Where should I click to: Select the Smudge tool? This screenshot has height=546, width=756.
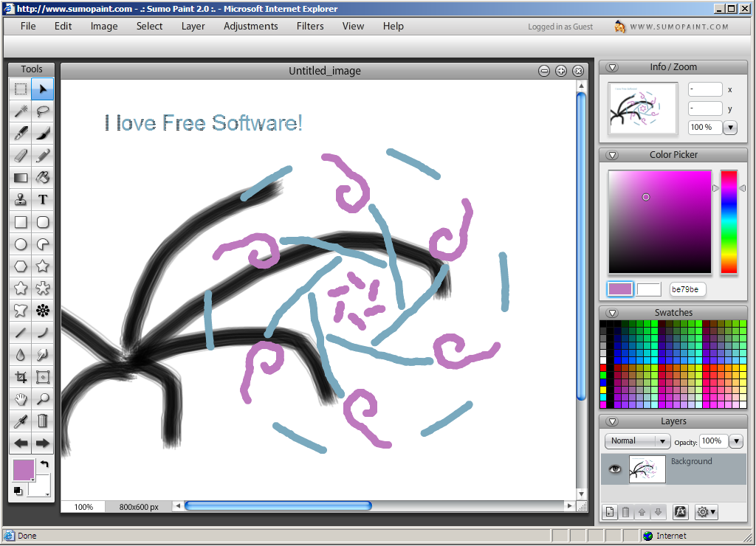[42, 355]
